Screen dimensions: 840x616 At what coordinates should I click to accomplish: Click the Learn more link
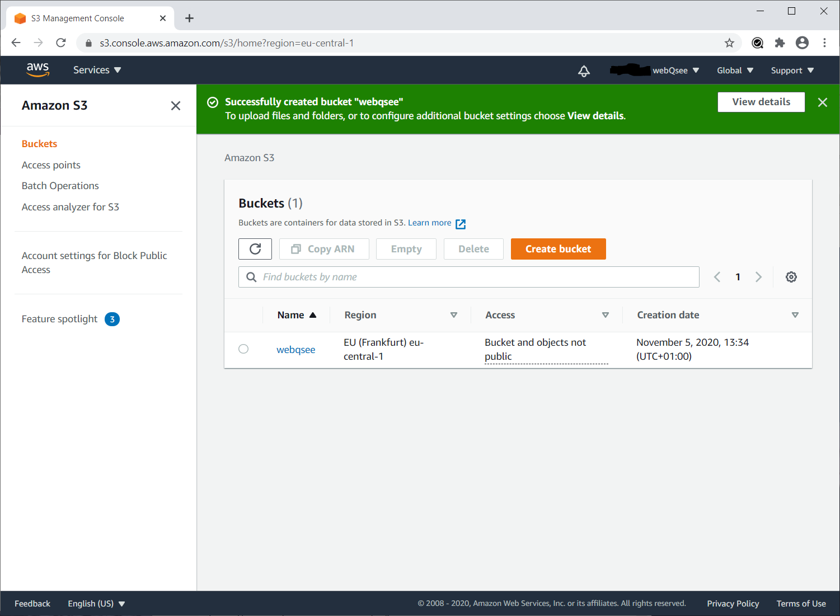point(429,223)
